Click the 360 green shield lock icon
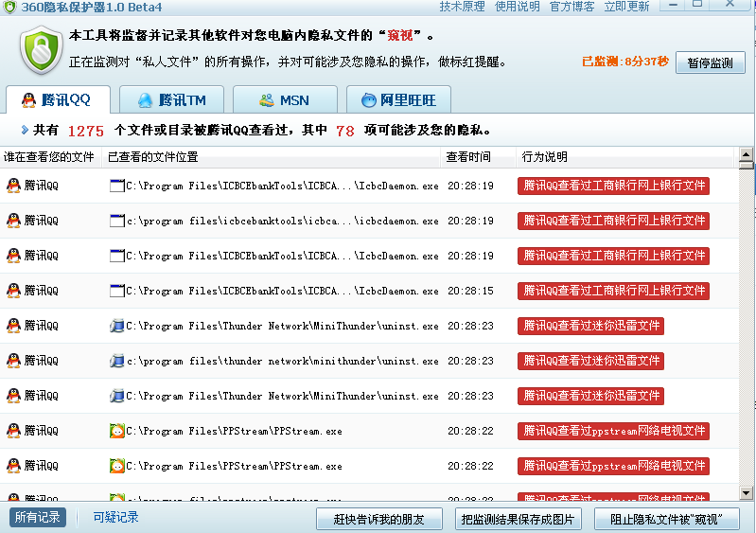 pos(42,50)
